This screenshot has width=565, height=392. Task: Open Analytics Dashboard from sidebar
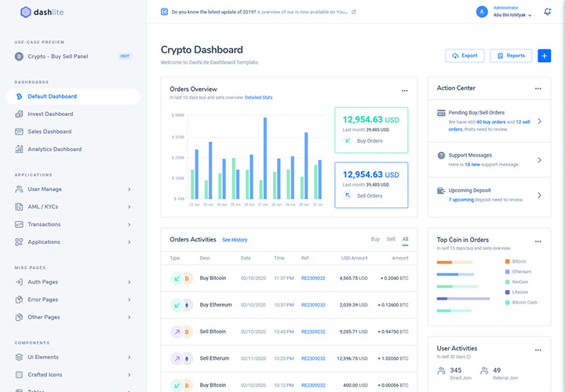54,149
